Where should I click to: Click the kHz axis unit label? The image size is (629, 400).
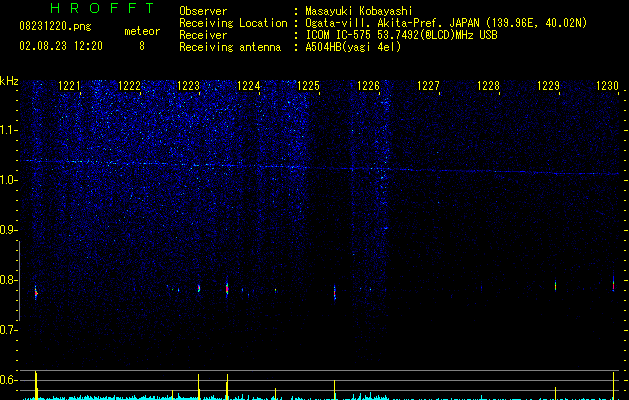9,81
